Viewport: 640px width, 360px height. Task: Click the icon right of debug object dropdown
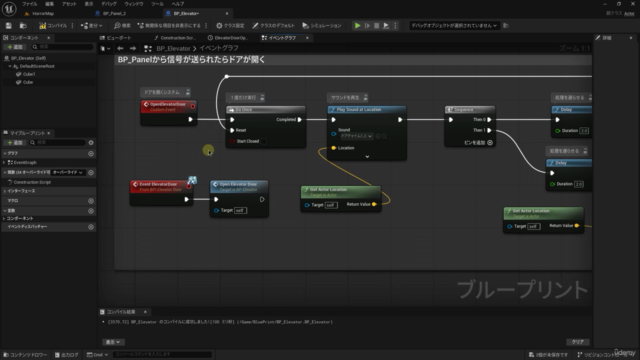506,26
